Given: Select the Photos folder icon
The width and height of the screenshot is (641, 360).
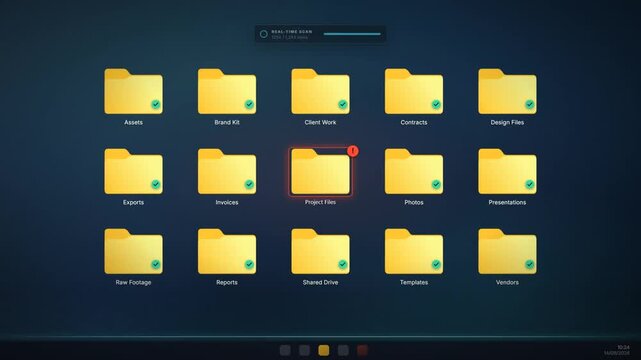Looking at the screenshot, I should click(x=414, y=171).
